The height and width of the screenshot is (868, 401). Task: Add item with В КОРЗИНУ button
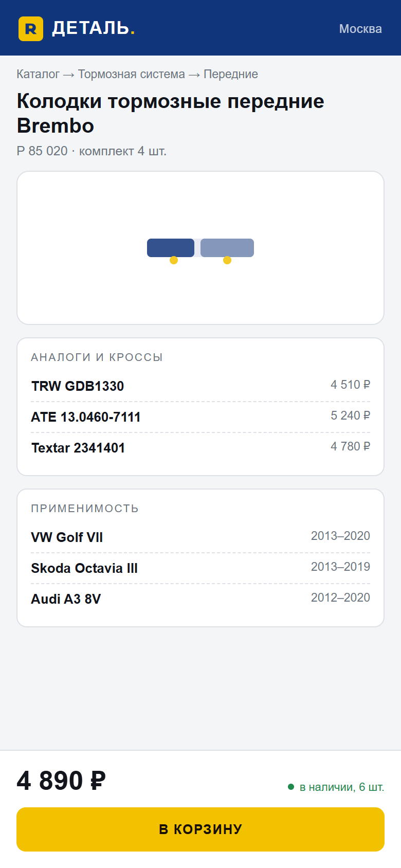point(200,829)
